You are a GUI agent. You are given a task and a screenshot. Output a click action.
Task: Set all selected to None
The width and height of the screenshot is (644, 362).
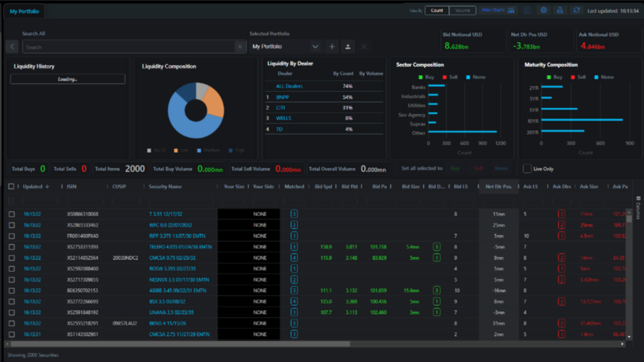(x=501, y=168)
